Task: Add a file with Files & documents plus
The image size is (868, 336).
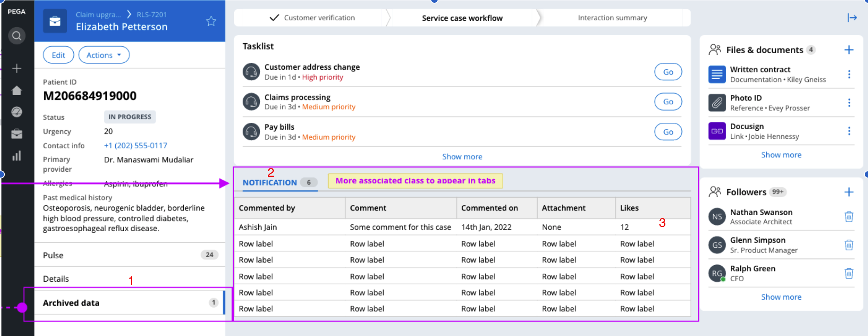Action: pyautogui.click(x=849, y=50)
